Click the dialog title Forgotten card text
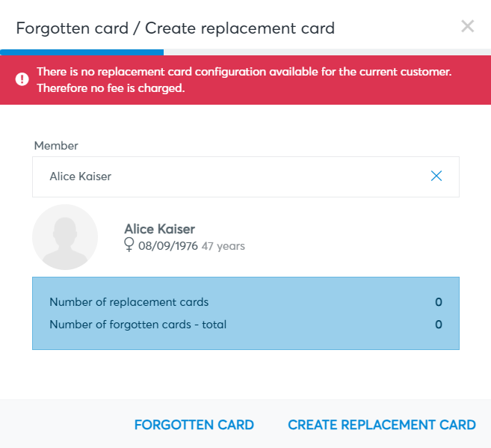491x448 pixels. [72, 28]
